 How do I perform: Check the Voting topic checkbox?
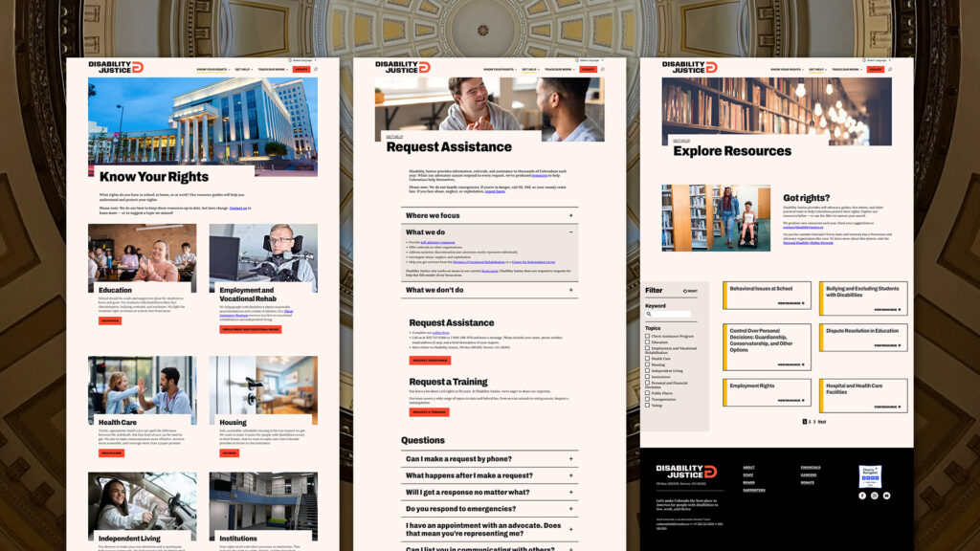648,406
